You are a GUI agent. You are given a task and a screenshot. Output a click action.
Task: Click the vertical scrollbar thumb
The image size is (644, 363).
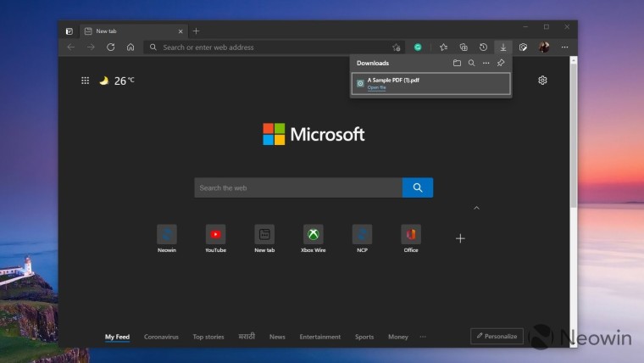click(574, 136)
